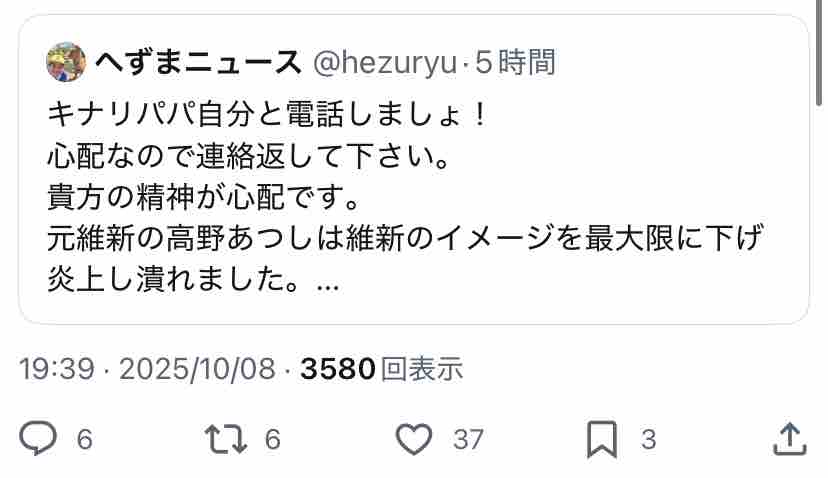Expand the truncated text at the ellipsis
828x478 pixels.
click(x=327, y=285)
